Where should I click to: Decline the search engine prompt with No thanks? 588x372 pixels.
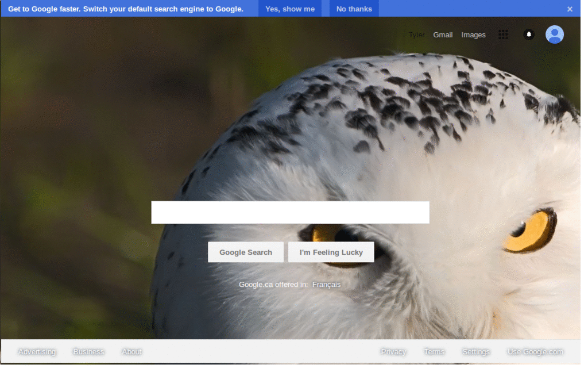(x=354, y=8)
